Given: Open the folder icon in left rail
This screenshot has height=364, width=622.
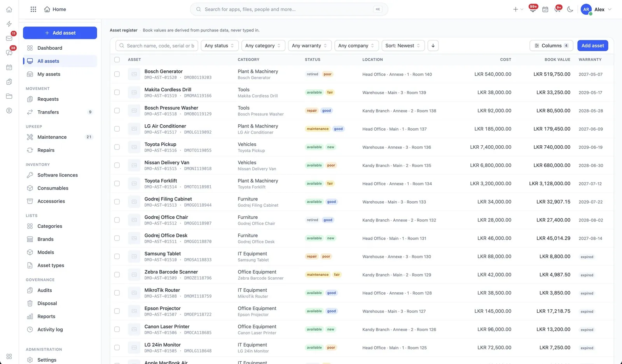Looking at the screenshot, I should (9, 96).
